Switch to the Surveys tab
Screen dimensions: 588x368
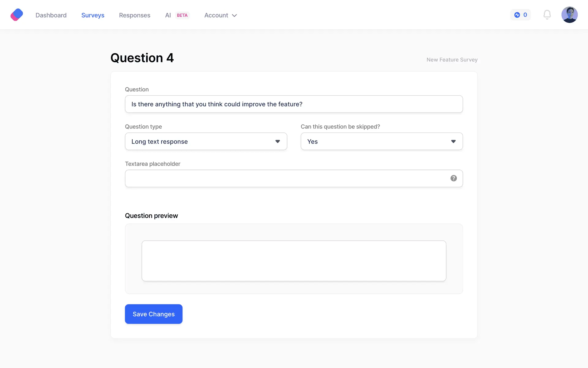coord(93,15)
